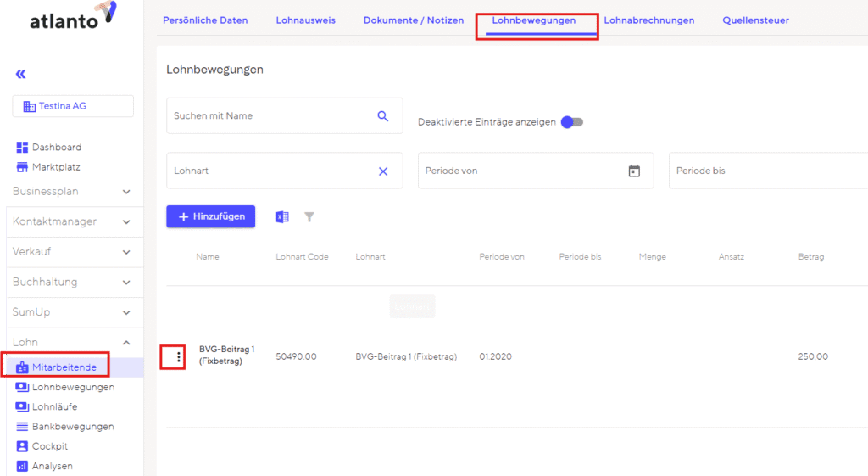Click the search magnifier icon
Viewport: 868px width, 476px height.
pos(382,116)
